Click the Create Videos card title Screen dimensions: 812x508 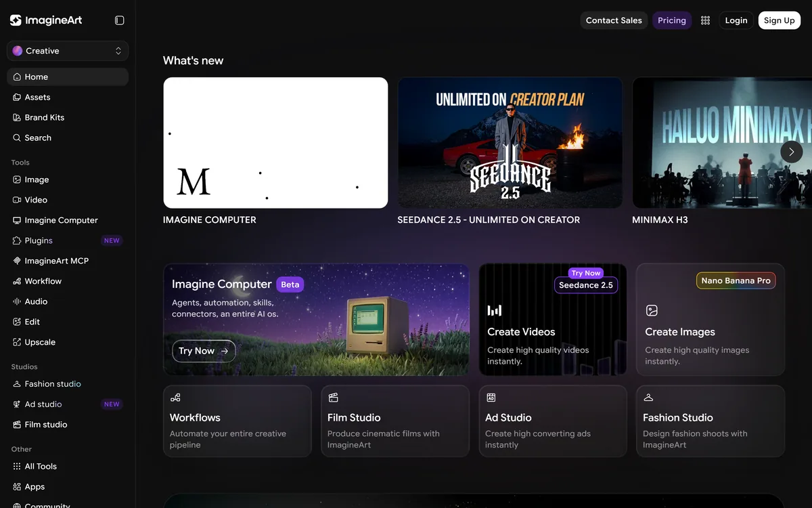click(521, 332)
